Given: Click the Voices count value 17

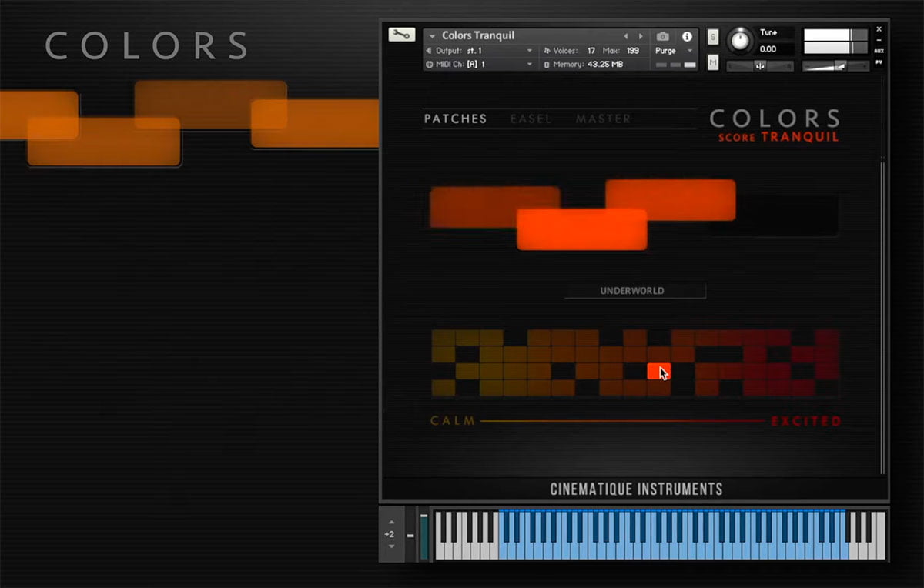Looking at the screenshot, I should coord(591,51).
